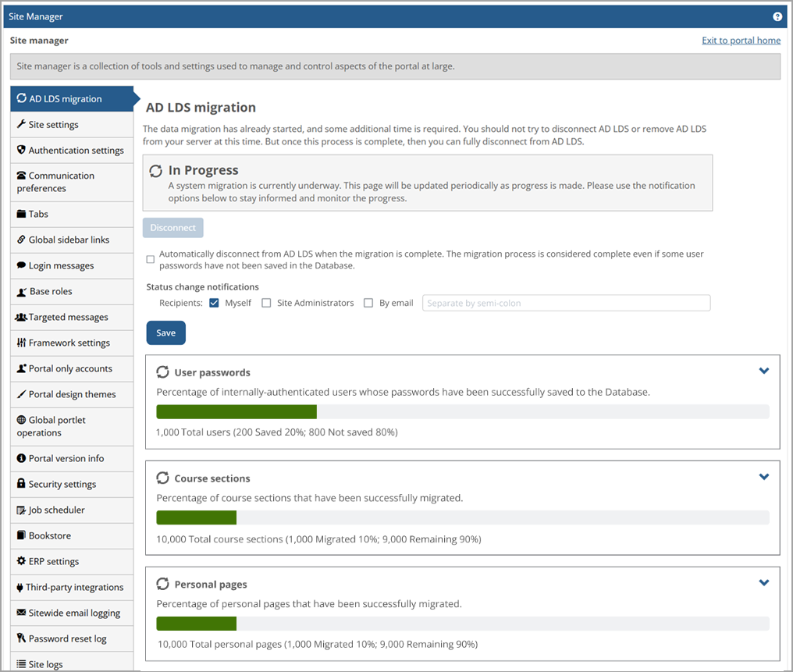Viewport: 793px width, 672px height.
Task: Check the Site Administrators recipient checkbox
Action: 266,303
